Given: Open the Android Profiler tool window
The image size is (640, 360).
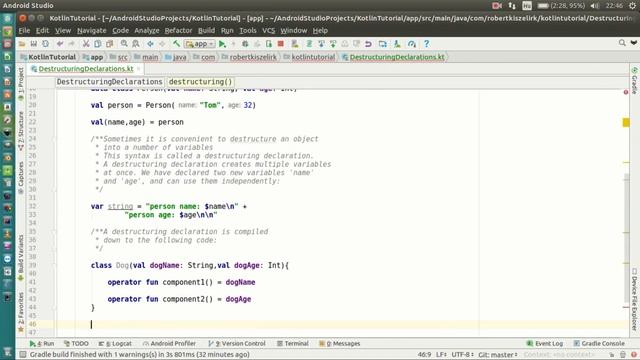Looking at the screenshot, I should coord(169,344).
